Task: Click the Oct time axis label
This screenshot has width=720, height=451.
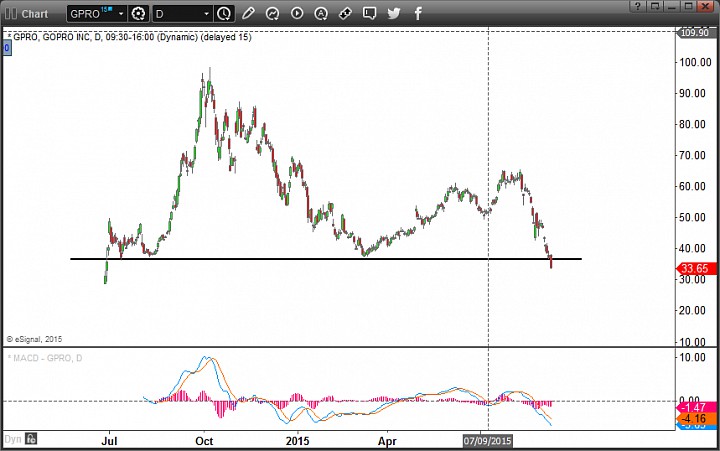Action: point(204,441)
